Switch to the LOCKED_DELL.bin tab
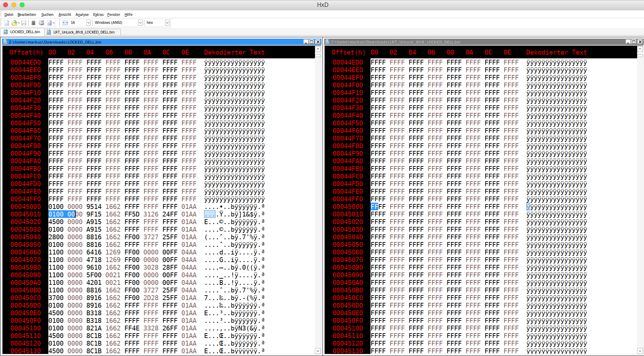The width and height of the screenshot is (644, 356). click(22, 32)
